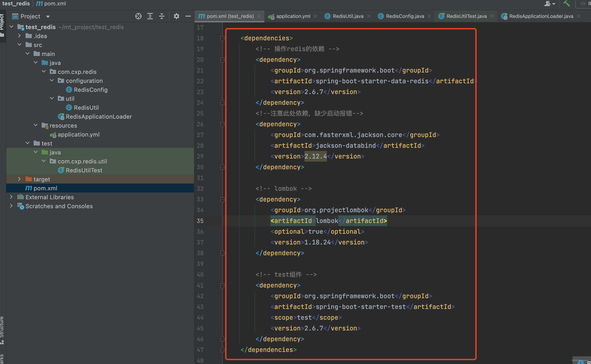Click the locate/select opened file target icon
Image resolution: width=591 pixels, height=364 pixels.
pos(138,16)
